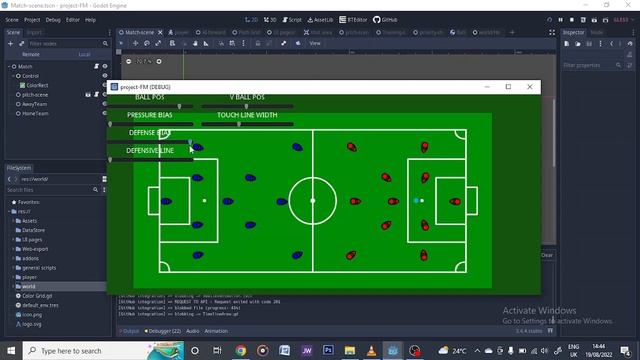Activate the Pan (hand) tool
The image size is (640, 360).
pyautogui.click(x=195, y=43)
